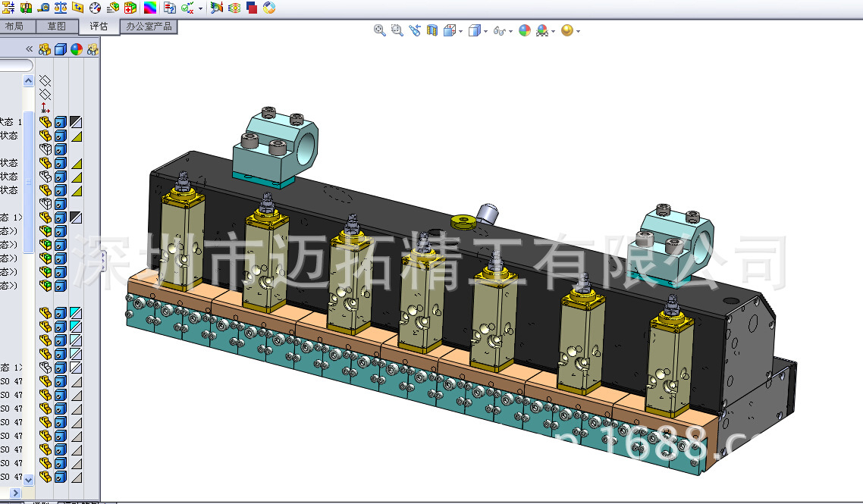The height and width of the screenshot is (504, 863).
Task: Return to Previous View
Action: coord(415,30)
